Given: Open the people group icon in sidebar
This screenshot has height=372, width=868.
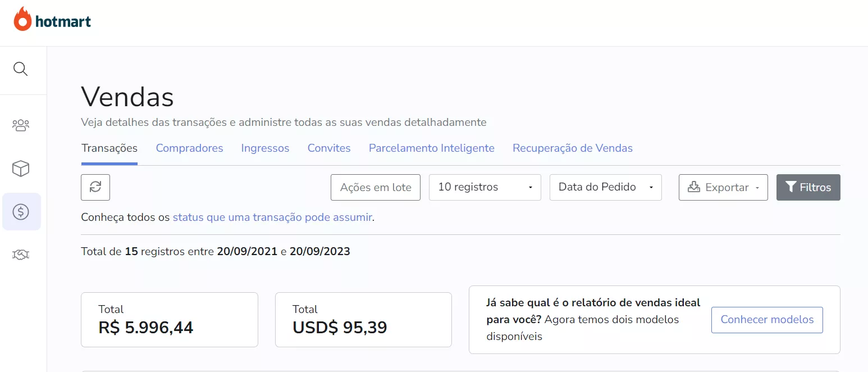Looking at the screenshot, I should [x=21, y=125].
